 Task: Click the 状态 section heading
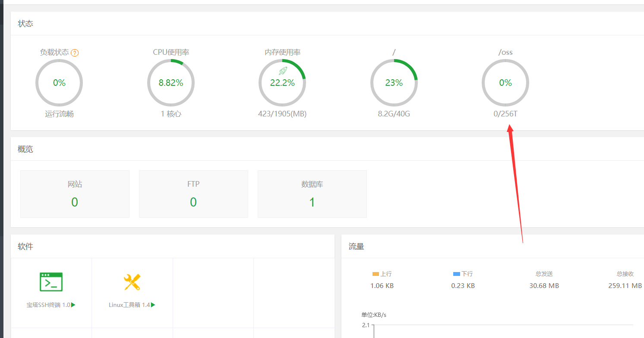25,24
